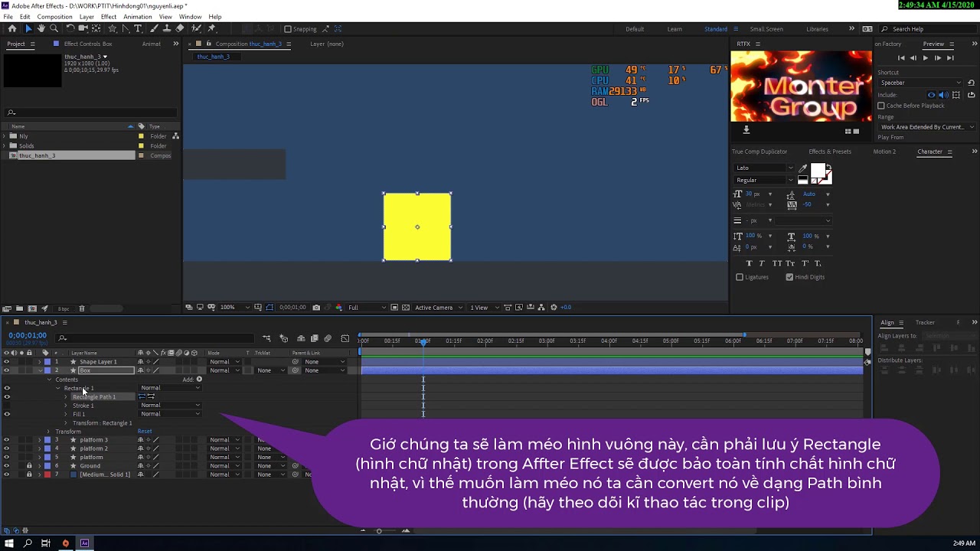Click the Last Frame preview button
980x551 pixels.
click(x=950, y=58)
